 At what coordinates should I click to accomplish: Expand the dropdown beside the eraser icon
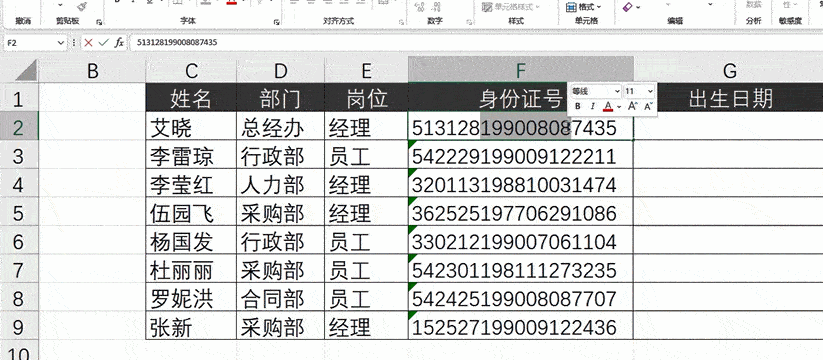pyautogui.click(x=638, y=7)
